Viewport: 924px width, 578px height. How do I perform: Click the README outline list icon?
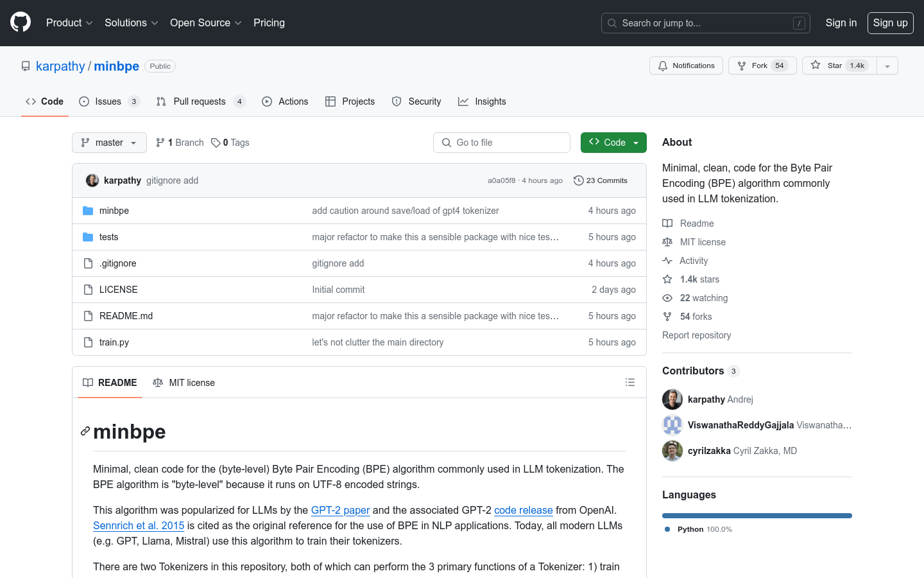pos(629,383)
